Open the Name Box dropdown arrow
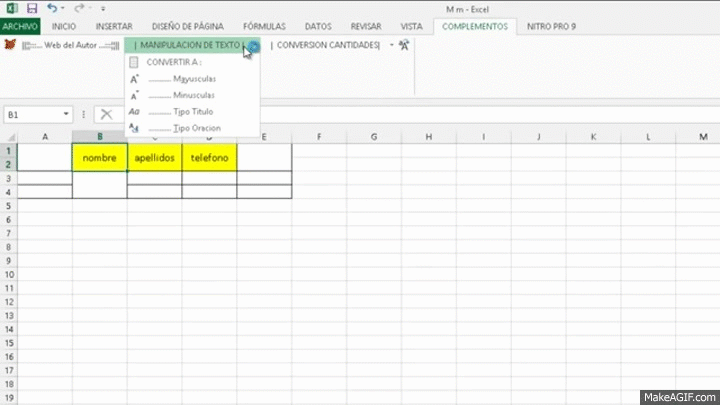The width and height of the screenshot is (720, 405). click(66, 114)
